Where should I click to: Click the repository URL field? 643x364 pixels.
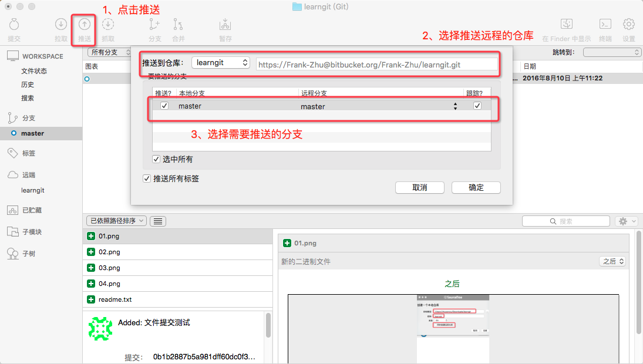377,65
